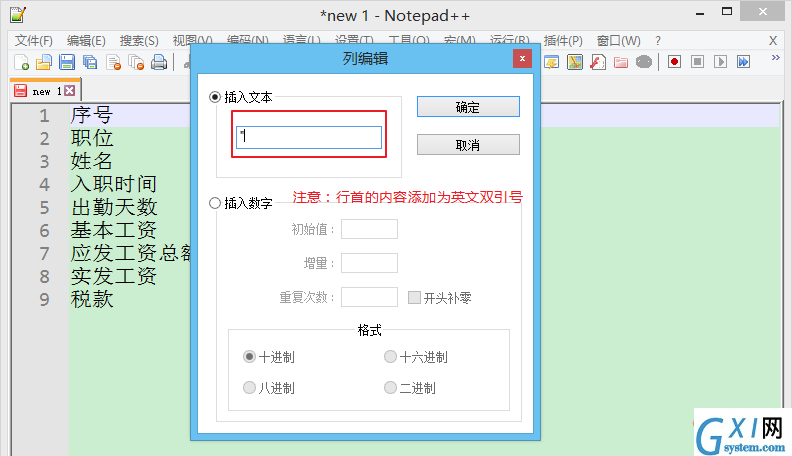Maximize the Notepad++ window

coord(727,12)
